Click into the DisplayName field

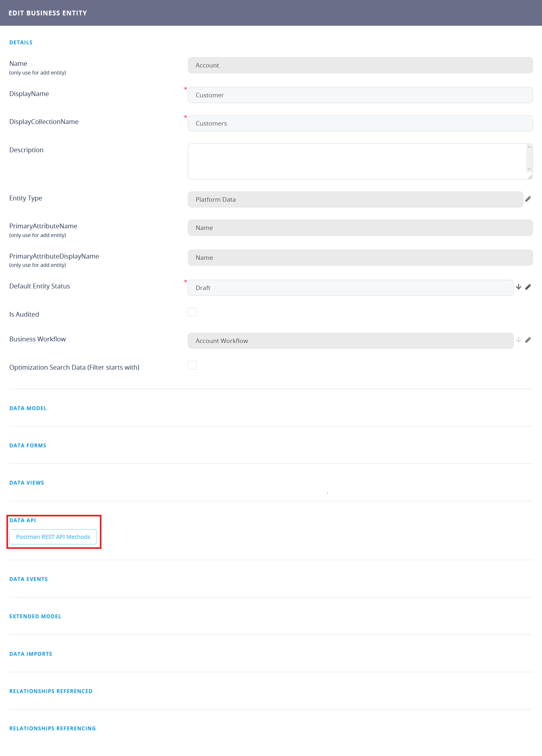(x=360, y=95)
